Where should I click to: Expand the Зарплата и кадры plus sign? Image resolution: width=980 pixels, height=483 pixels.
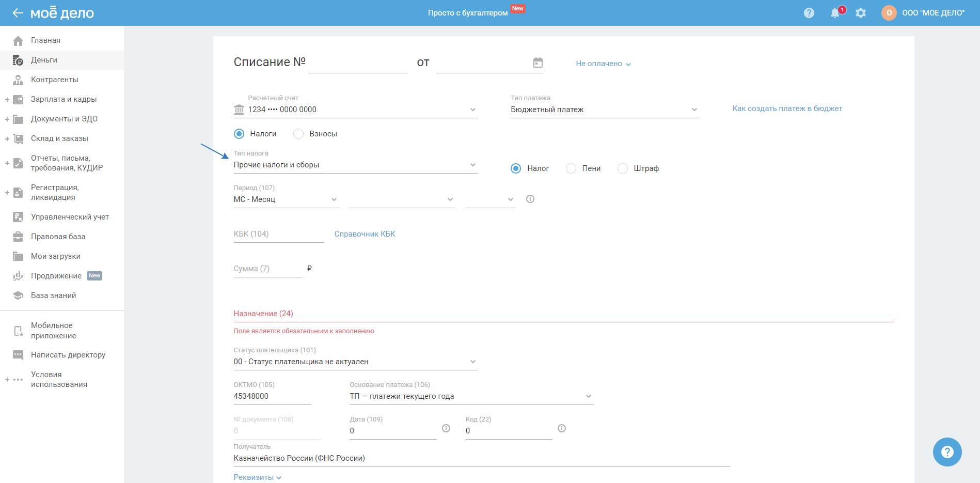click(x=7, y=100)
